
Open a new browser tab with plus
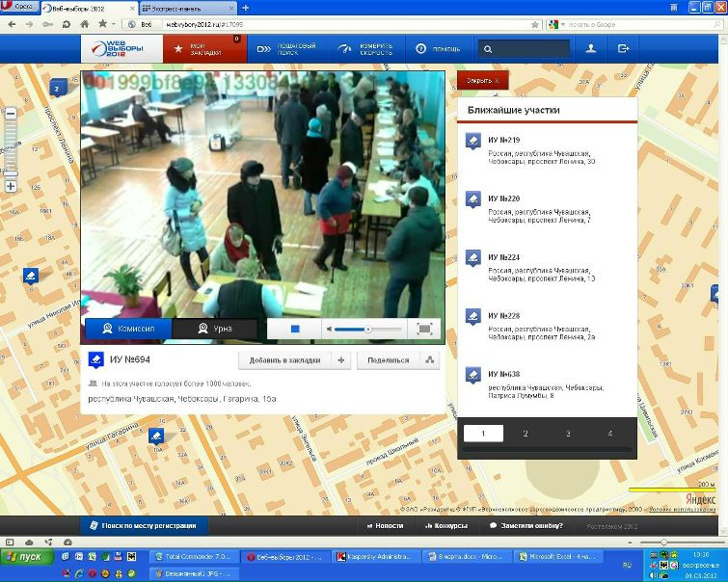246,9
